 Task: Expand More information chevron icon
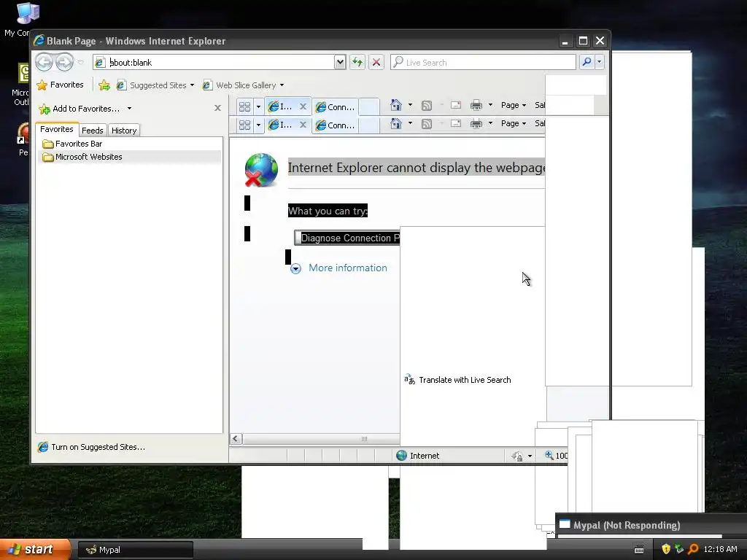(x=295, y=268)
